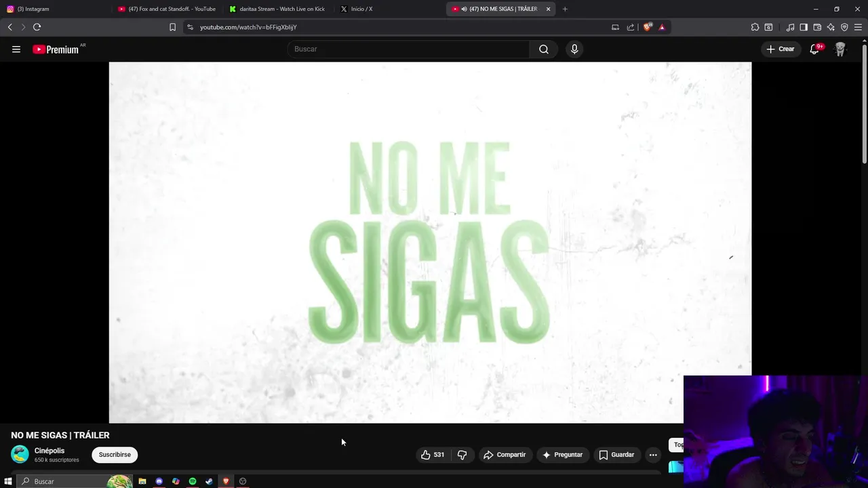Click the Crear button
This screenshot has height=488, width=868.
780,49
